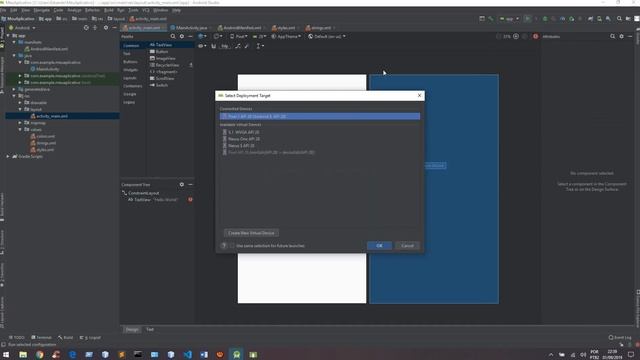640x360 pixels.
Task: Click the red layout error warning icon
Action: pyautogui.click(x=536, y=36)
